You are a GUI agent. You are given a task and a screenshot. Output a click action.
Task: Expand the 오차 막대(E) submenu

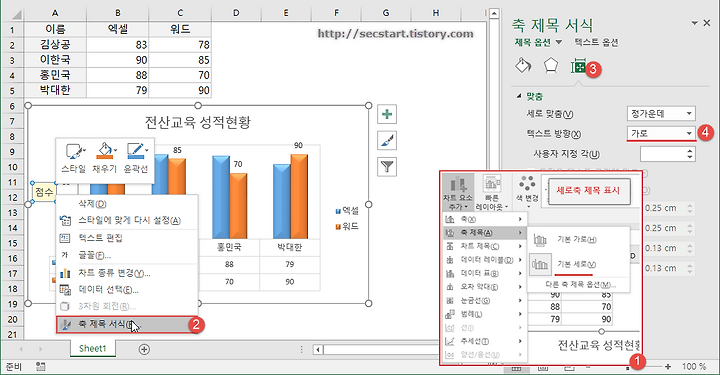[x=484, y=287]
